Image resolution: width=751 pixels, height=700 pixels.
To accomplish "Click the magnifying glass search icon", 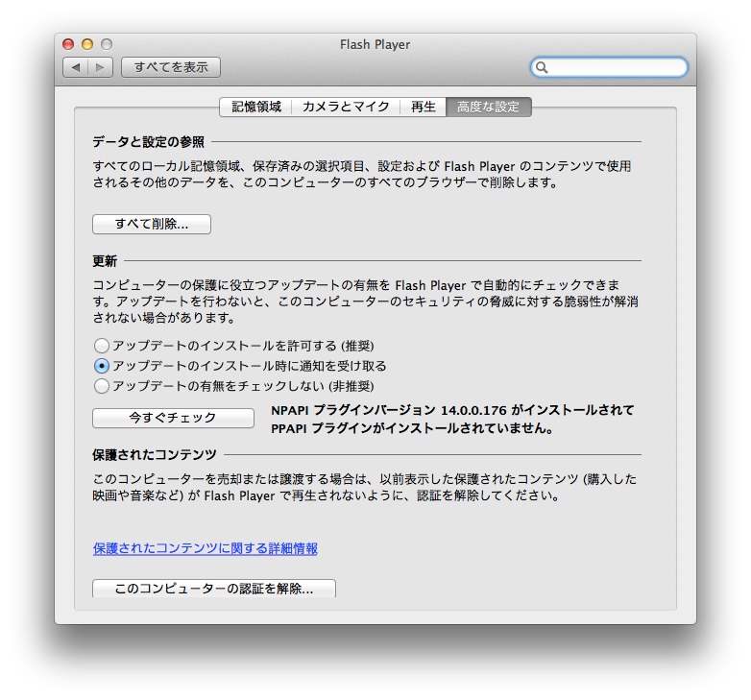I will [542, 67].
